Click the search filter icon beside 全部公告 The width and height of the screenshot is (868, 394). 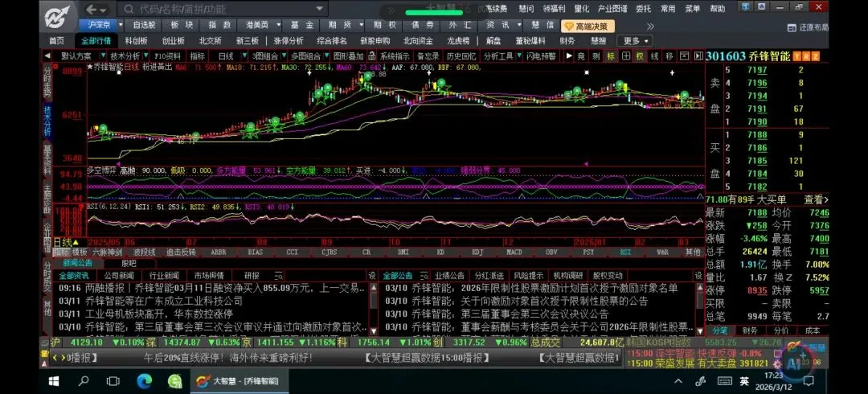click(x=424, y=276)
